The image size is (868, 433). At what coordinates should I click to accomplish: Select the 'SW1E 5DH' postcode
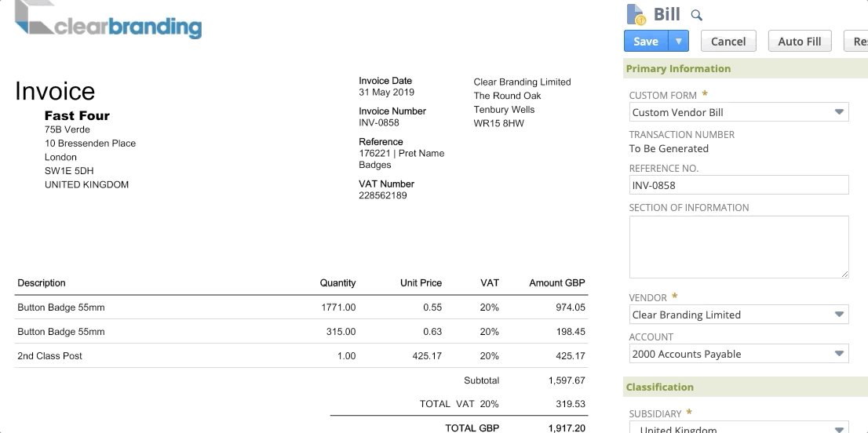pos(69,171)
